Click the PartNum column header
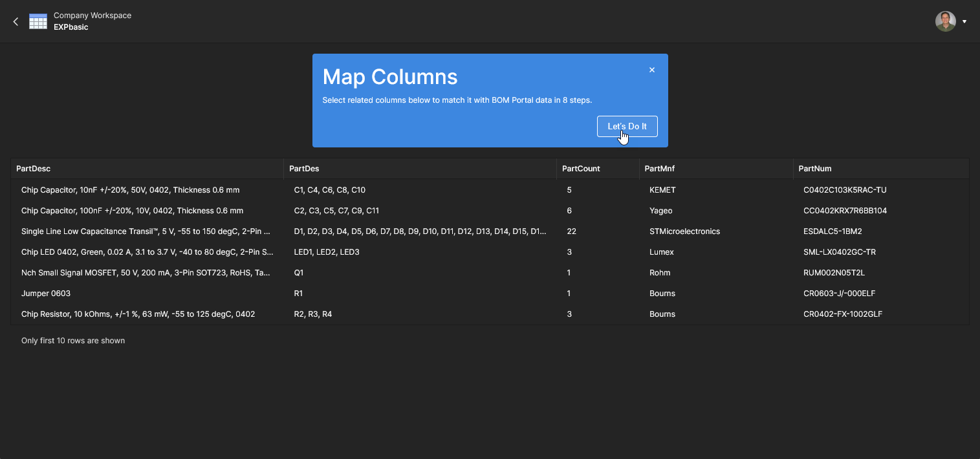 tap(815, 169)
